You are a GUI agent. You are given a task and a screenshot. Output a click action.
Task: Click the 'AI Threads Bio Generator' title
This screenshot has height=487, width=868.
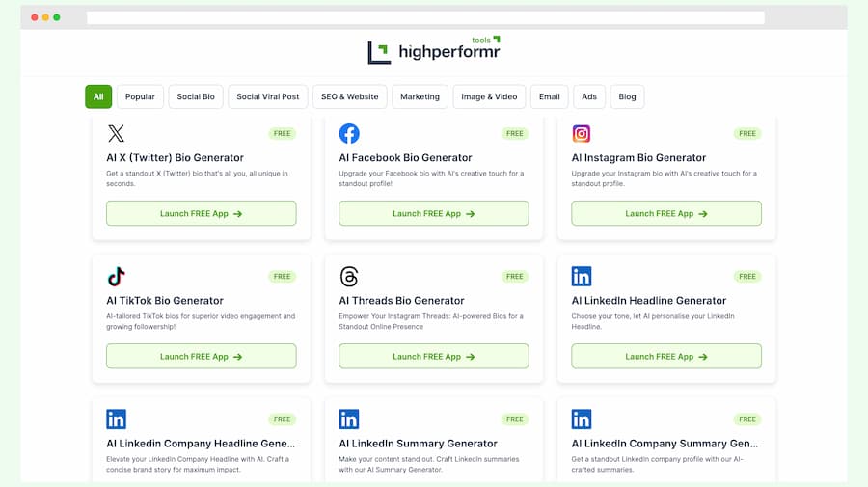click(x=401, y=301)
